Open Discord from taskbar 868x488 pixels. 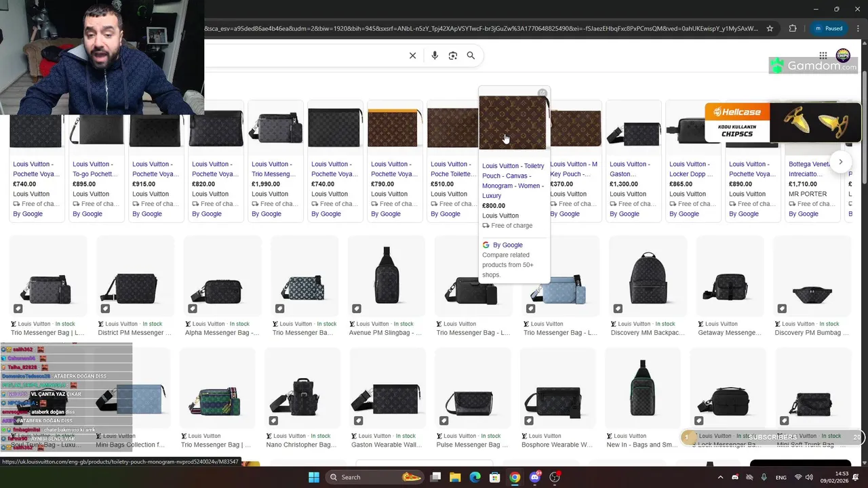[x=535, y=477]
